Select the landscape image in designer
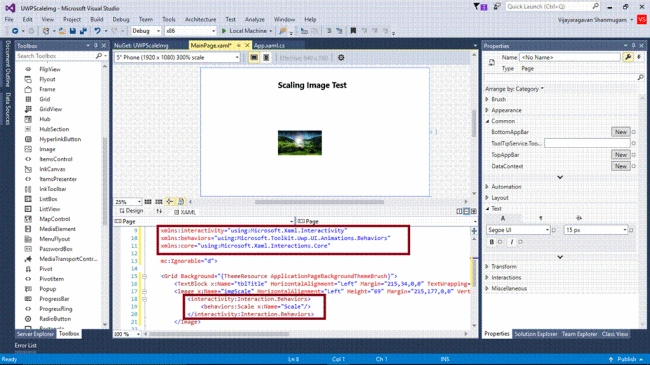650x365 pixels. tap(300, 143)
